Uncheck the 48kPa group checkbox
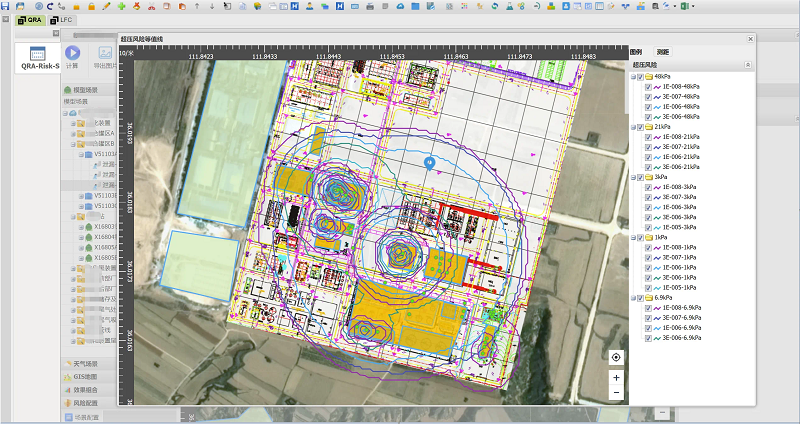800x424 pixels. click(x=640, y=76)
